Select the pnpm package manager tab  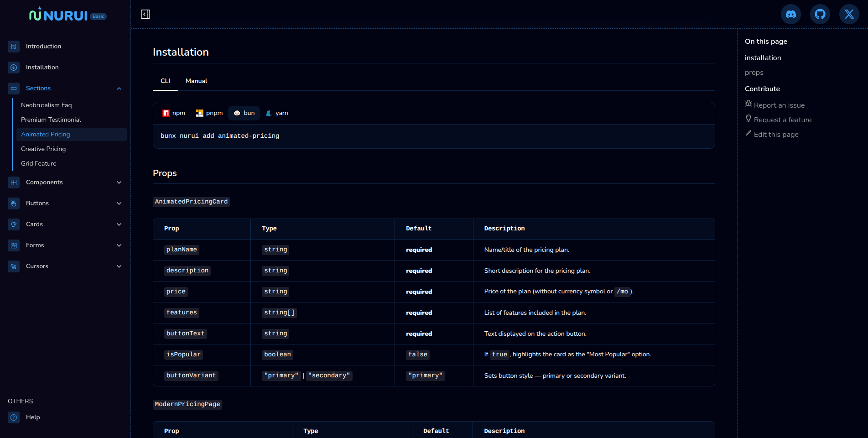(x=209, y=113)
